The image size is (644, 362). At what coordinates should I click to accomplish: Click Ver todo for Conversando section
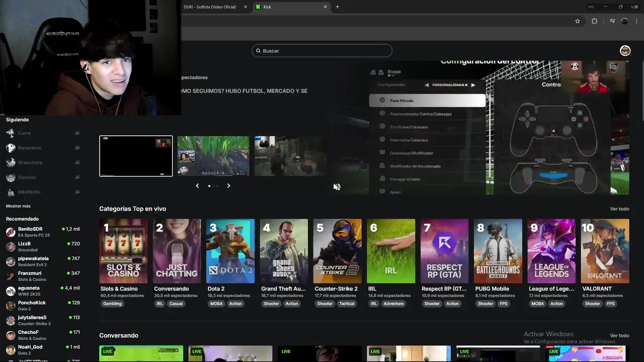619,335
